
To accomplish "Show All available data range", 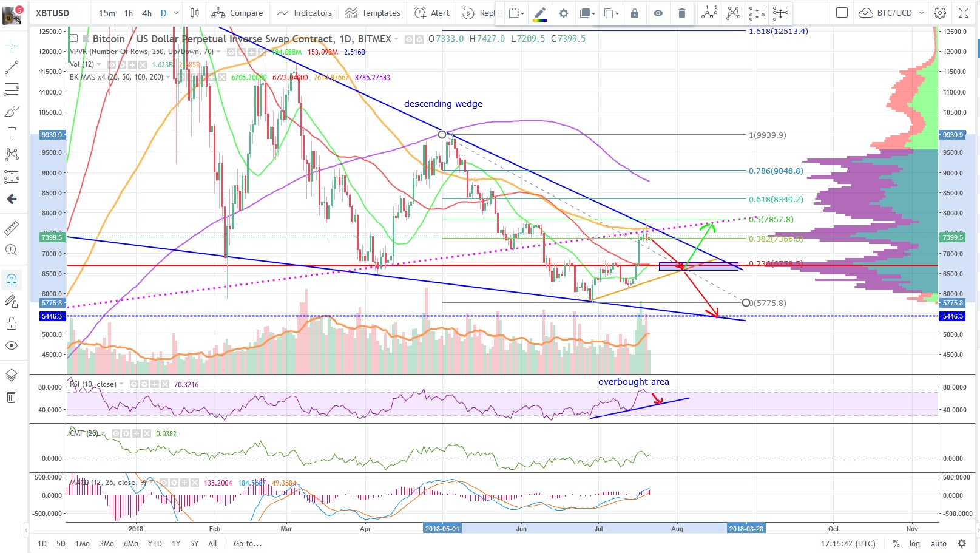I will 212,543.
